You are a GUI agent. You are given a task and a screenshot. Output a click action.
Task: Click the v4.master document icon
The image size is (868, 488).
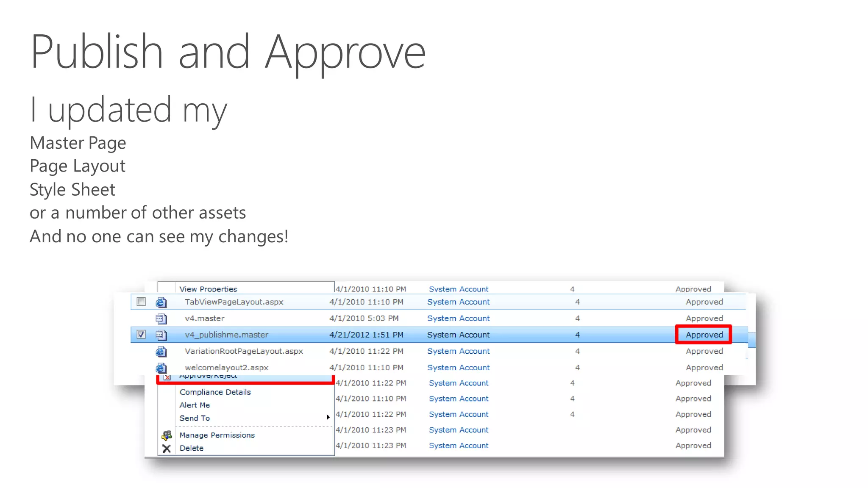161,319
